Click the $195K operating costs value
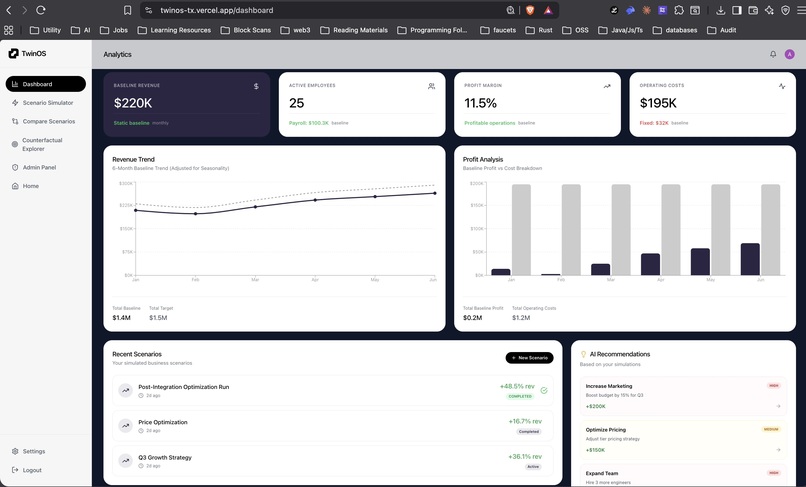This screenshot has width=806, height=487. (658, 103)
